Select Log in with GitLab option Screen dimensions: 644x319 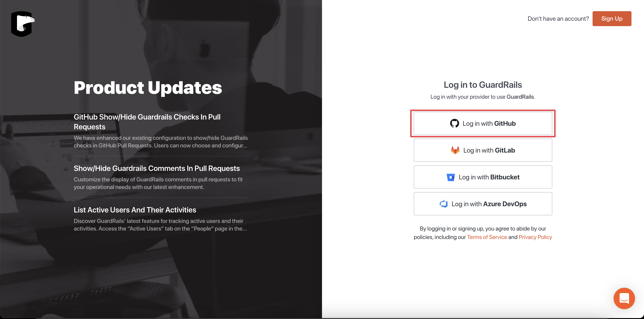click(483, 150)
